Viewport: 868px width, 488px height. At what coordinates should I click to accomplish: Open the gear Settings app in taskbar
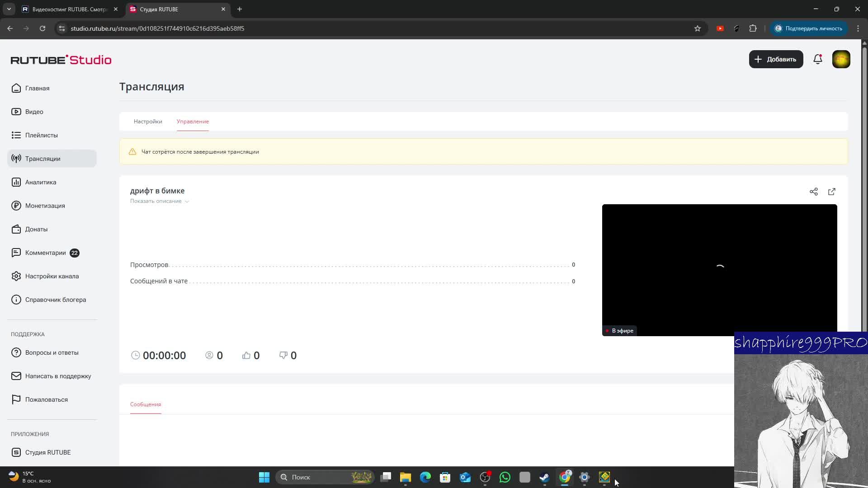(585, 477)
